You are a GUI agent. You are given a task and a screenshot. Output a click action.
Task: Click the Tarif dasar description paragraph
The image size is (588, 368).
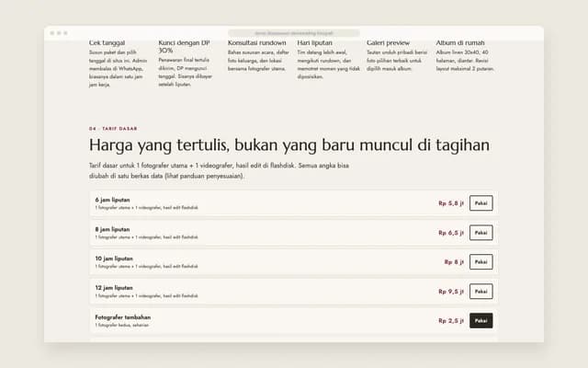pyautogui.click(x=219, y=170)
